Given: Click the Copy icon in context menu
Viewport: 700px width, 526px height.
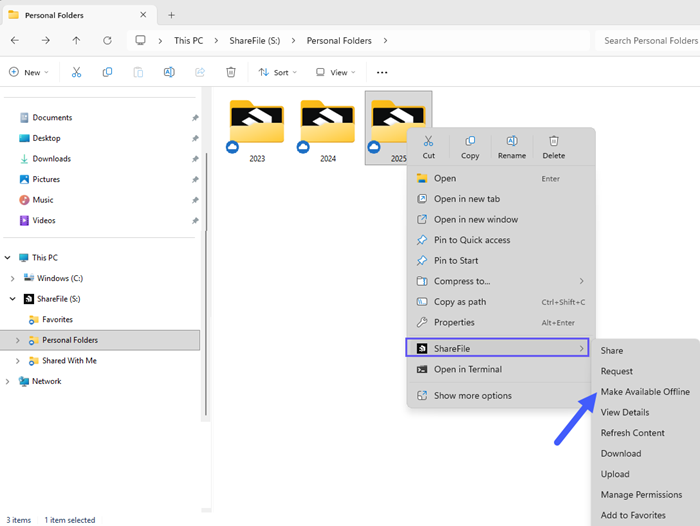Looking at the screenshot, I should pyautogui.click(x=470, y=147).
